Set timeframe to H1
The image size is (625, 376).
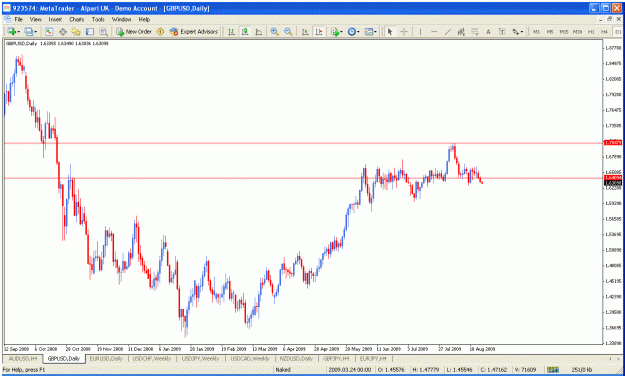(591, 31)
